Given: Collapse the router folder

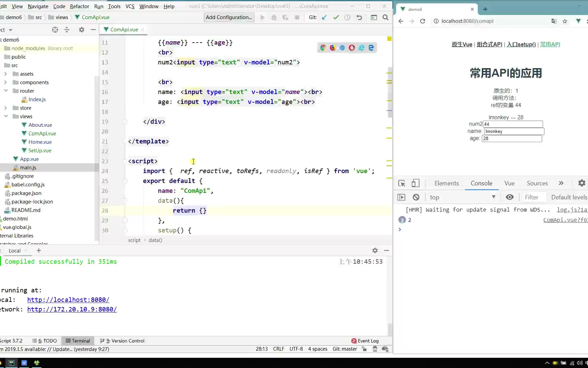Looking at the screenshot, I should click(6, 91).
